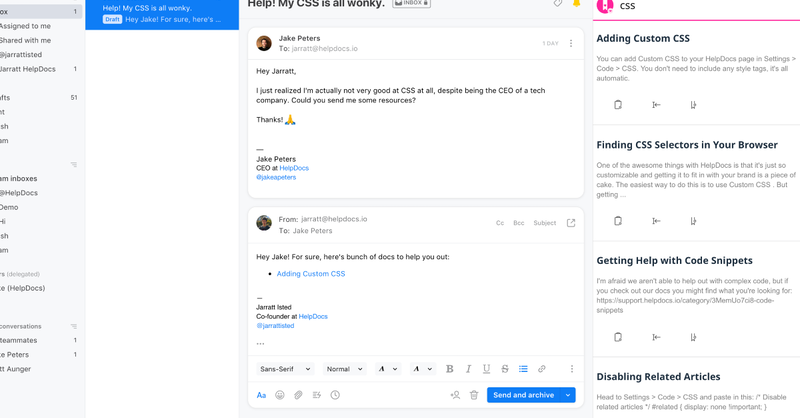Image resolution: width=800 pixels, height=418 pixels.
Task: Insert a hyperlink in the reply
Action: pos(541,368)
